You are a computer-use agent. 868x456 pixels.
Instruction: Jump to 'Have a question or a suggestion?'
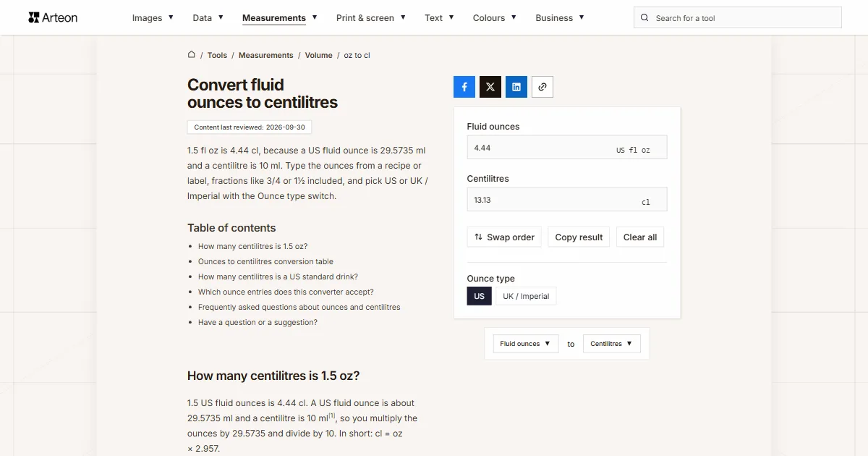[x=258, y=322]
